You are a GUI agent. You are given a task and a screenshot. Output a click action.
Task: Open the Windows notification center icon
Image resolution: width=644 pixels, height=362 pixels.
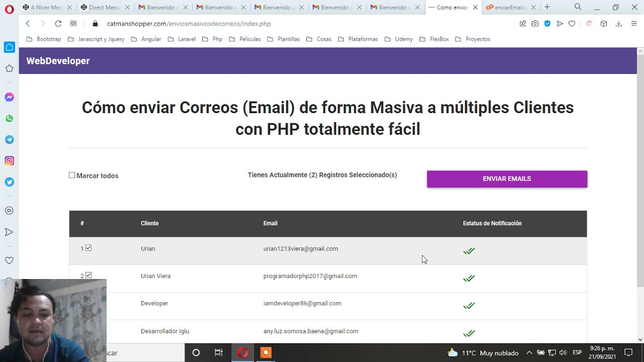628,353
